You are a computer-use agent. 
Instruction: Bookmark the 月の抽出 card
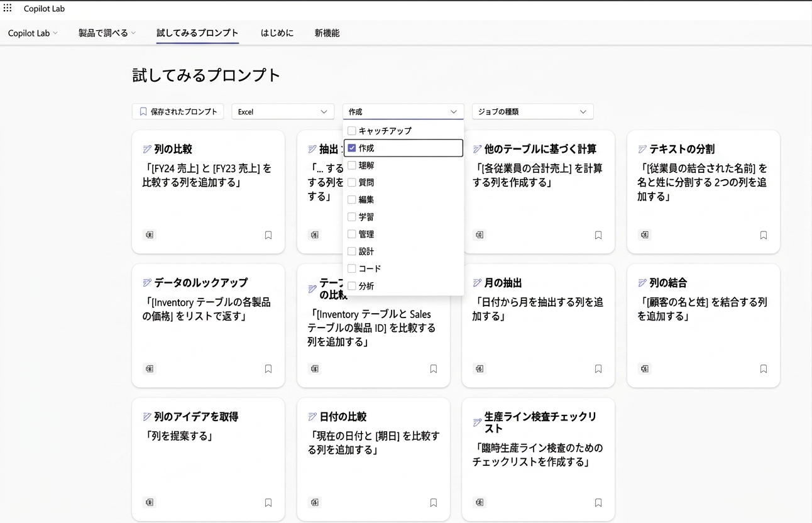[598, 369]
